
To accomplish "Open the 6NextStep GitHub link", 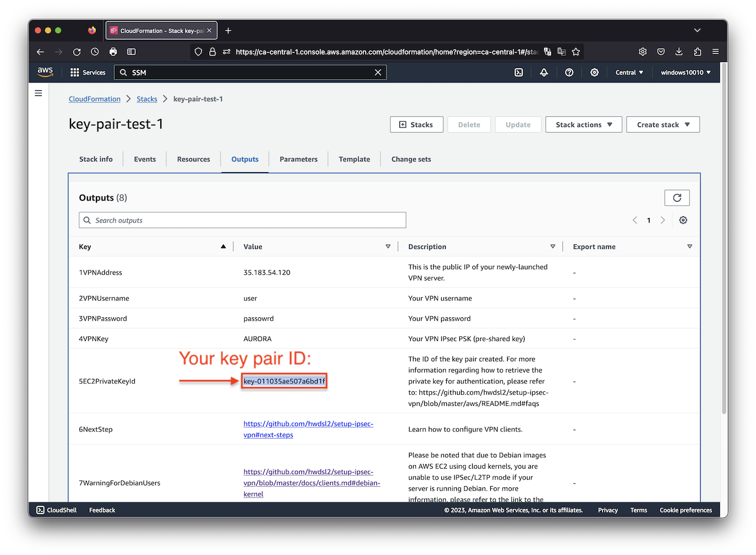I will pos(309,429).
